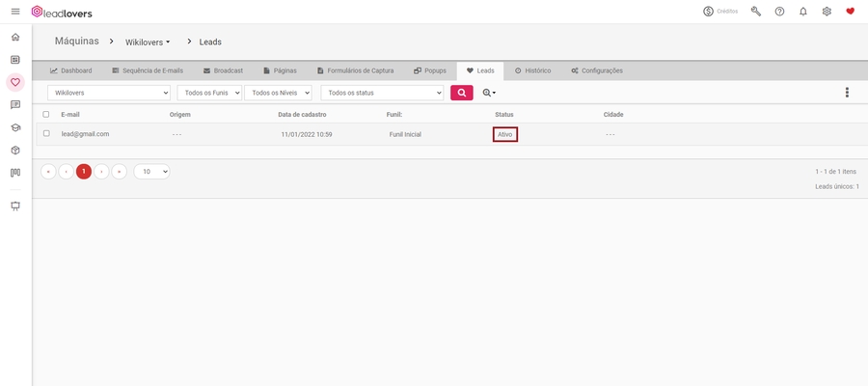Viewport: 868px width, 386px height.
Task: Check the lead@gmail.com row checkbox
Action: (46, 134)
